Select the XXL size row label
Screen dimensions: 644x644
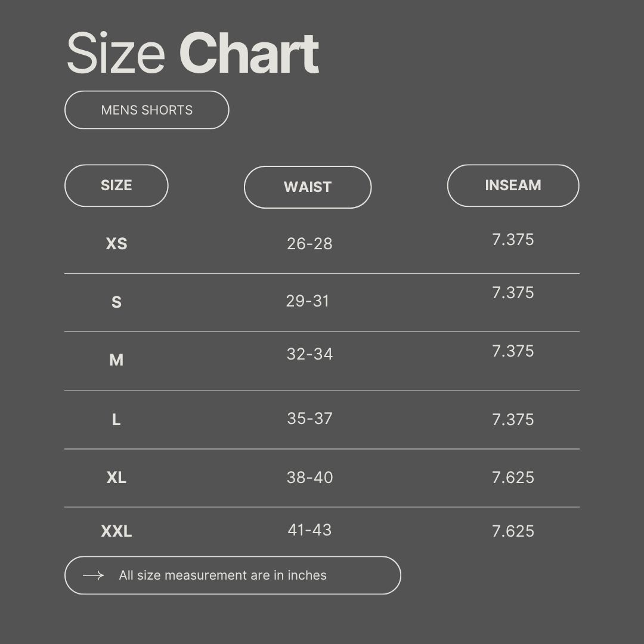pos(116,531)
